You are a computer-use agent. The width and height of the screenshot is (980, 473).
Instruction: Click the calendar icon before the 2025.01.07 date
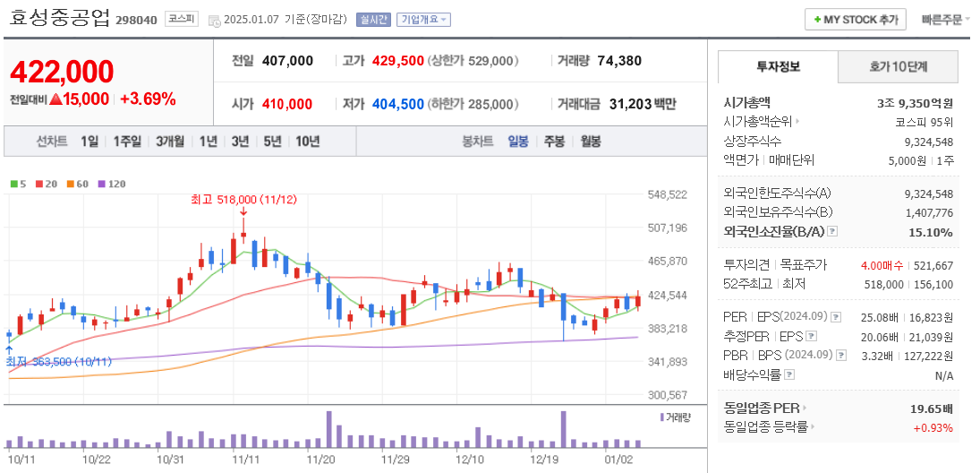[x=215, y=20]
